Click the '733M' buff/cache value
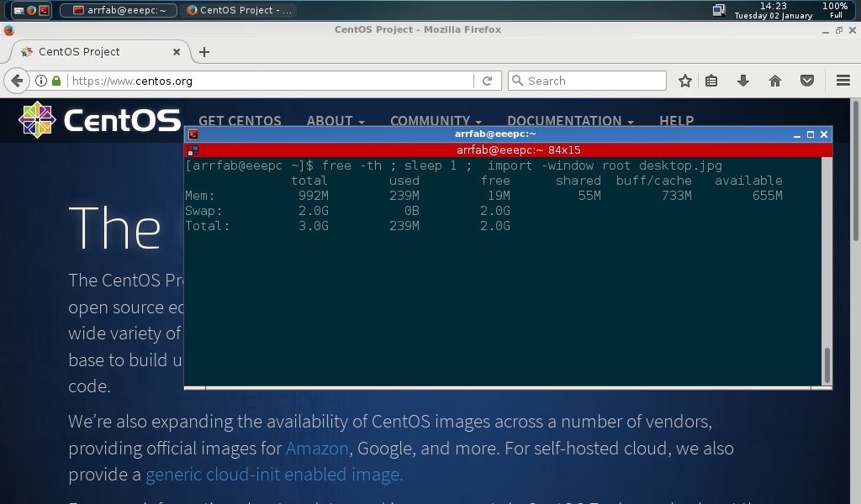The image size is (861, 504). click(x=677, y=196)
